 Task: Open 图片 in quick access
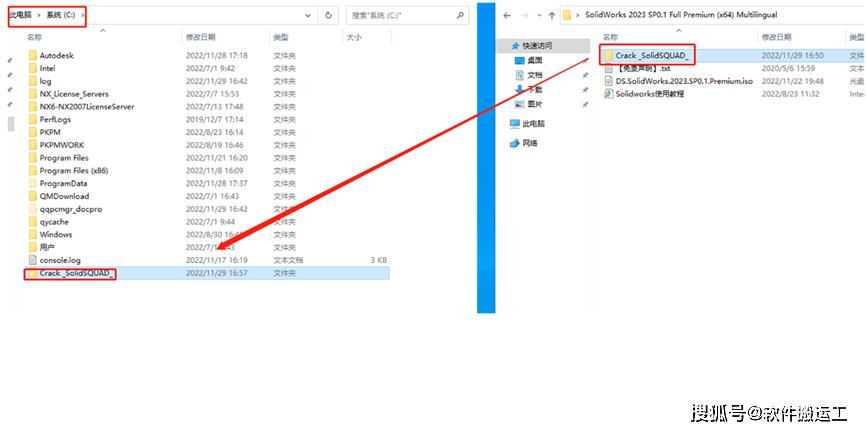[535, 104]
